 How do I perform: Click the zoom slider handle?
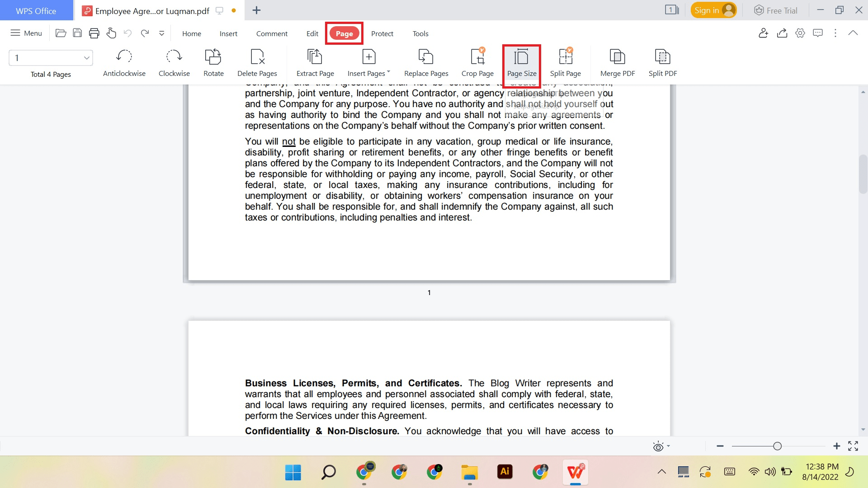coord(777,446)
